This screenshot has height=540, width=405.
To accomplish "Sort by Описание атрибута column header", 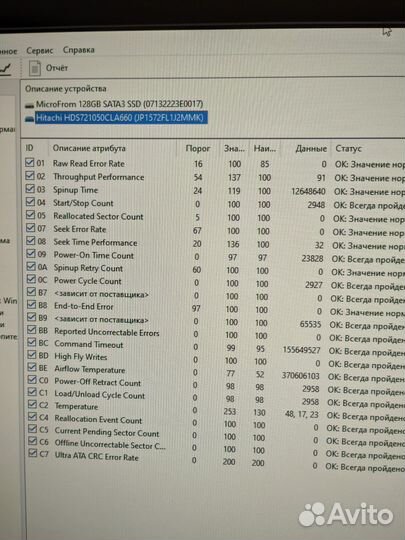I will (x=89, y=148).
